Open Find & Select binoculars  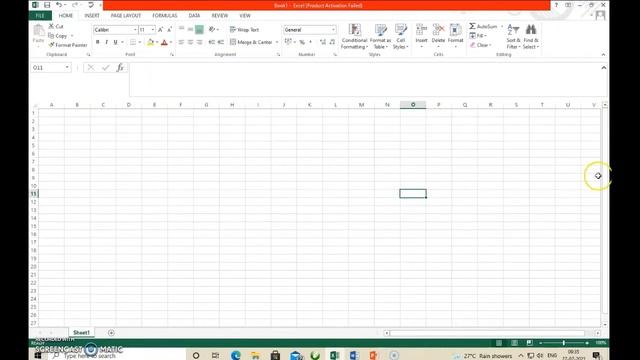tap(531, 37)
